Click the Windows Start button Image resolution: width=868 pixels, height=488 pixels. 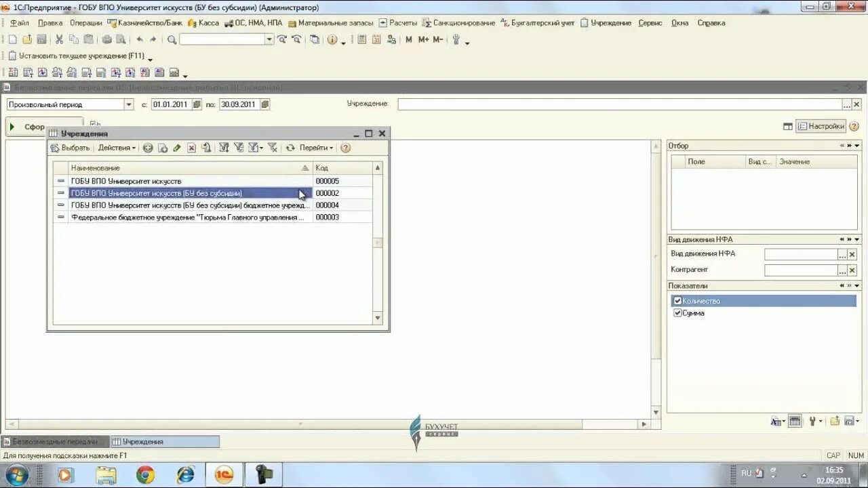16,475
